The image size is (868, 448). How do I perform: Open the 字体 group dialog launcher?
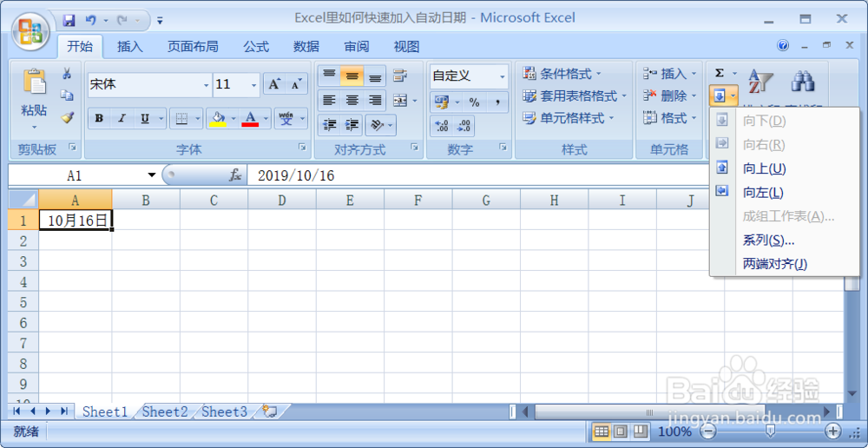coord(302,147)
